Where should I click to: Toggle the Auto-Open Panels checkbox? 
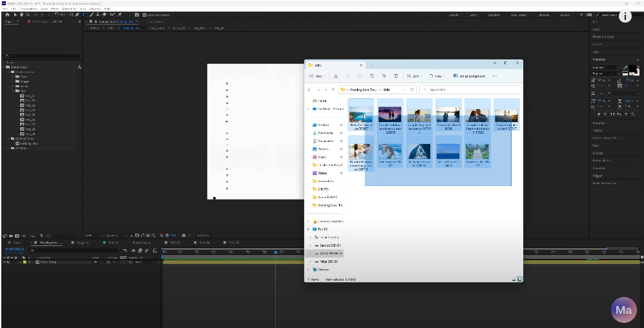144,14
